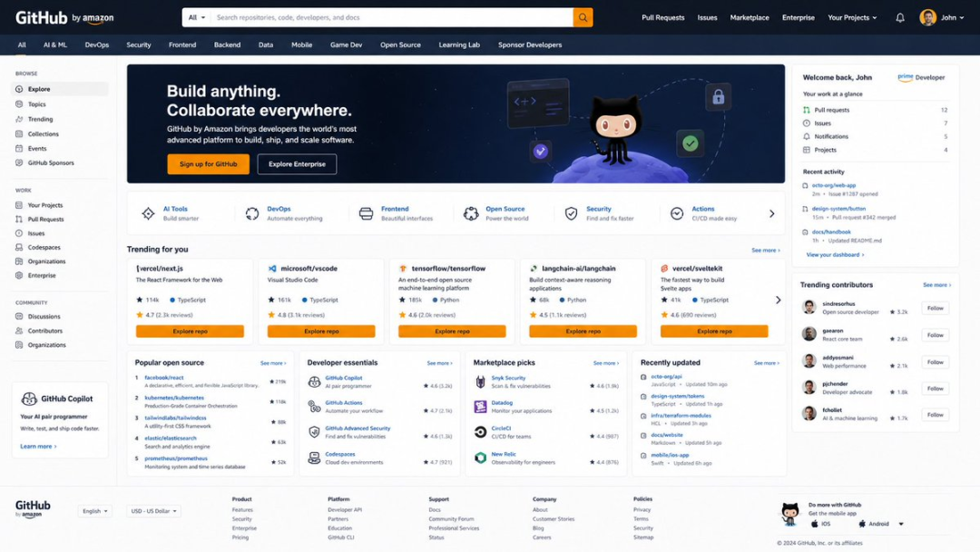This screenshot has width=980, height=552.
Task: Click the Pull requests count row
Action: pos(875,110)
